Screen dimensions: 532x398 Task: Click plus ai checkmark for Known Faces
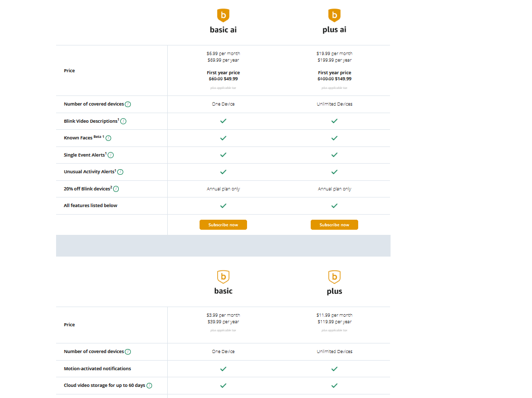coord(334,138)
